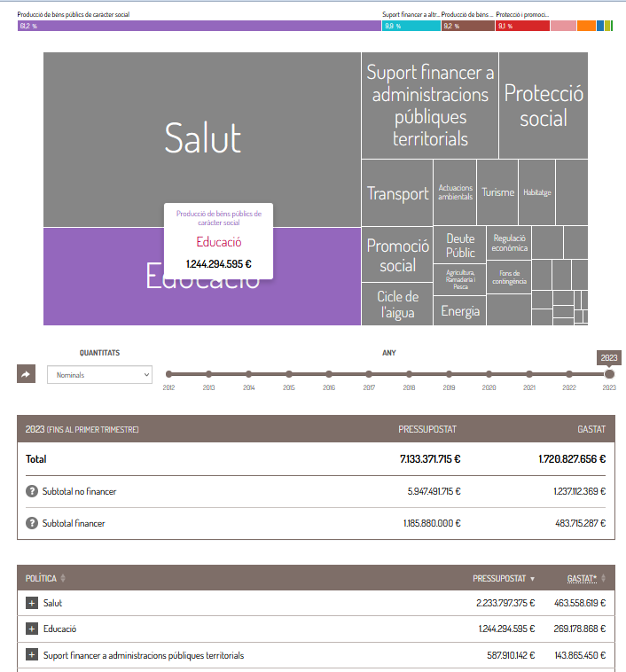
Task: Click the pink bar segment
Action: click(563, 26)
